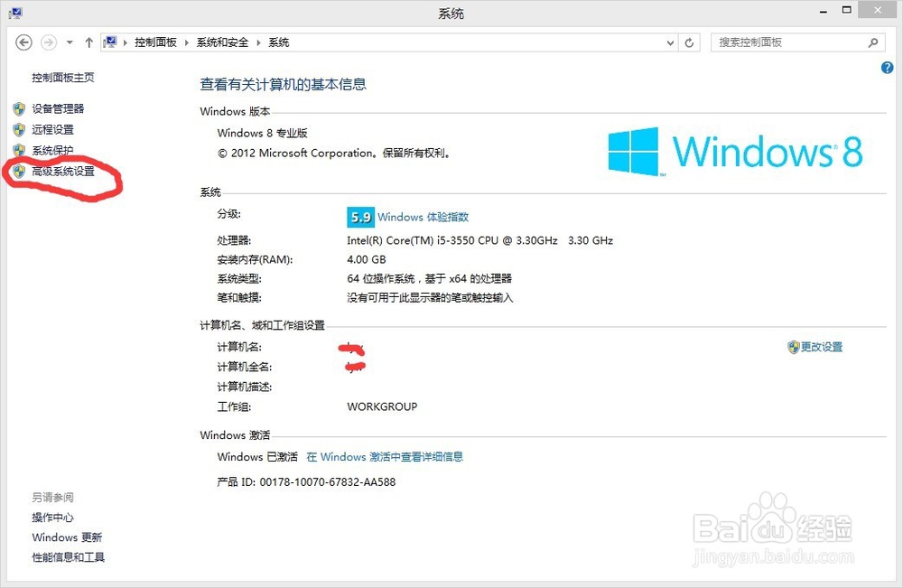This screenshot has height=588, width=903.
Task: Open the address bar dropdown arrow
Action: coord(669,42)
